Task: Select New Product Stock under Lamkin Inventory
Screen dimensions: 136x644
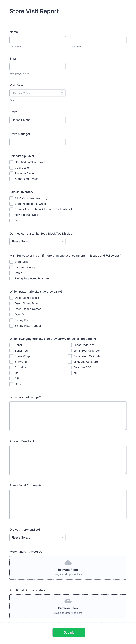Action: click(x=11, y=215)
